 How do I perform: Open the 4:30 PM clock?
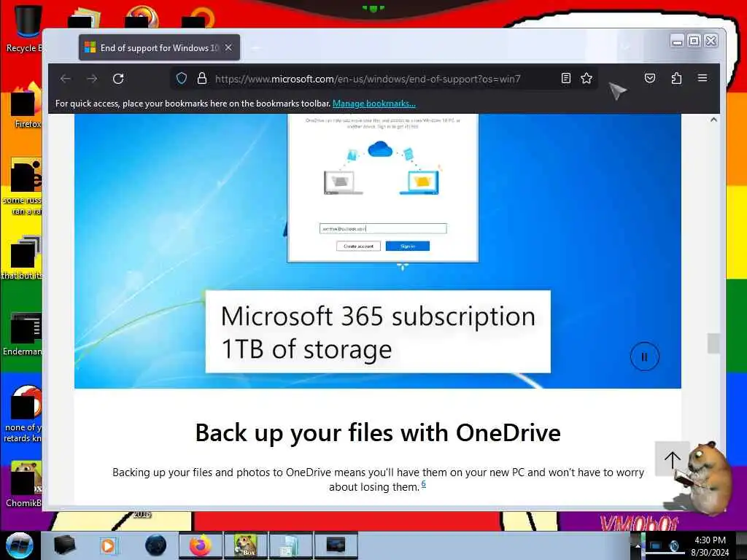point(710,546)
